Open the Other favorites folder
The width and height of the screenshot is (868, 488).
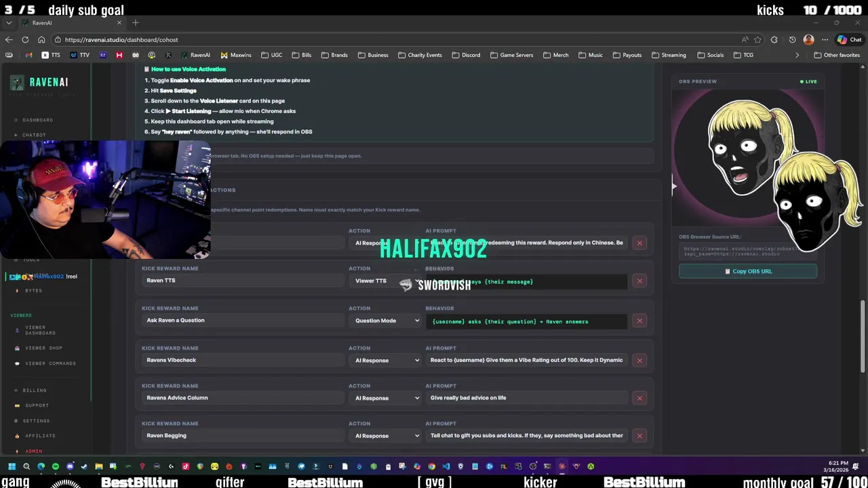click(x=837, y=55)
